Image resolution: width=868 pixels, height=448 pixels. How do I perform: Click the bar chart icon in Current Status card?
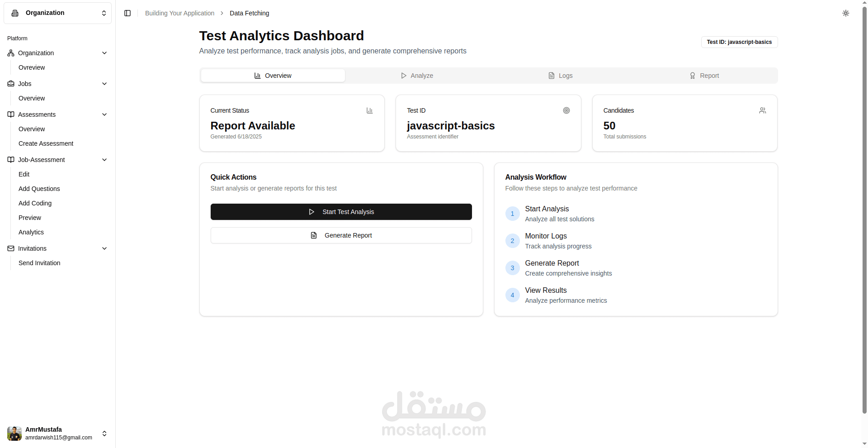pyautogui.click(x=369, y=110)
